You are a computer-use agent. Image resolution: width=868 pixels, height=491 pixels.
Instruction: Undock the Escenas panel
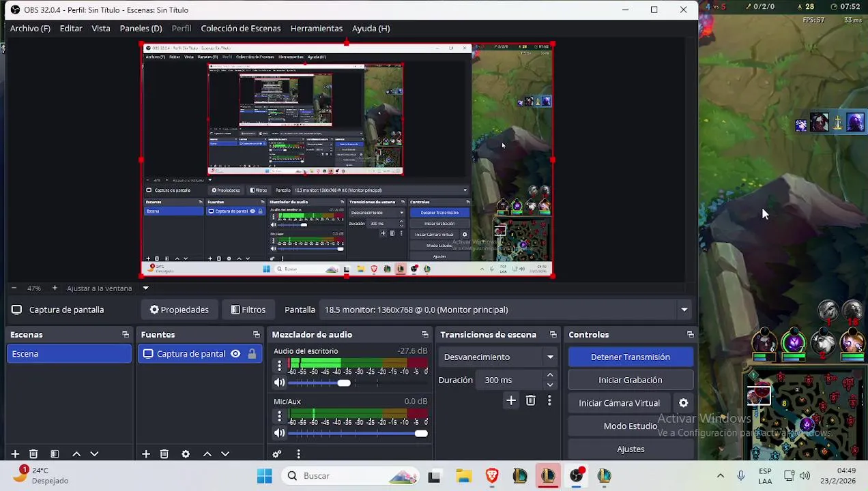pos(126,335)
